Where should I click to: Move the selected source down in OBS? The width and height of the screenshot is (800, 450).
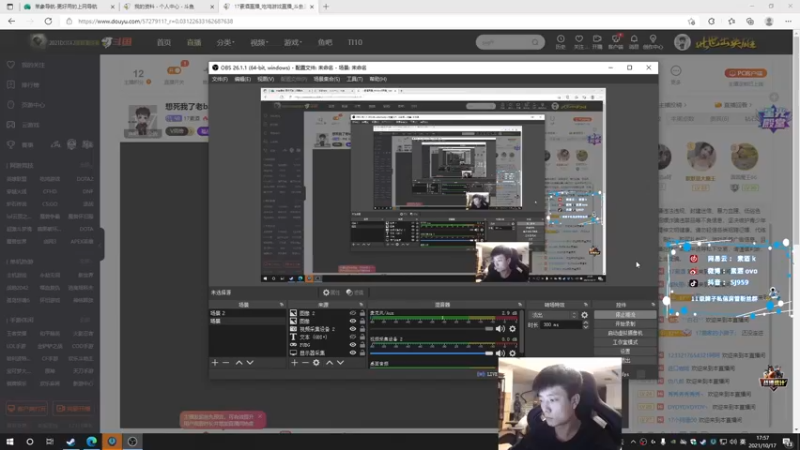340,362
